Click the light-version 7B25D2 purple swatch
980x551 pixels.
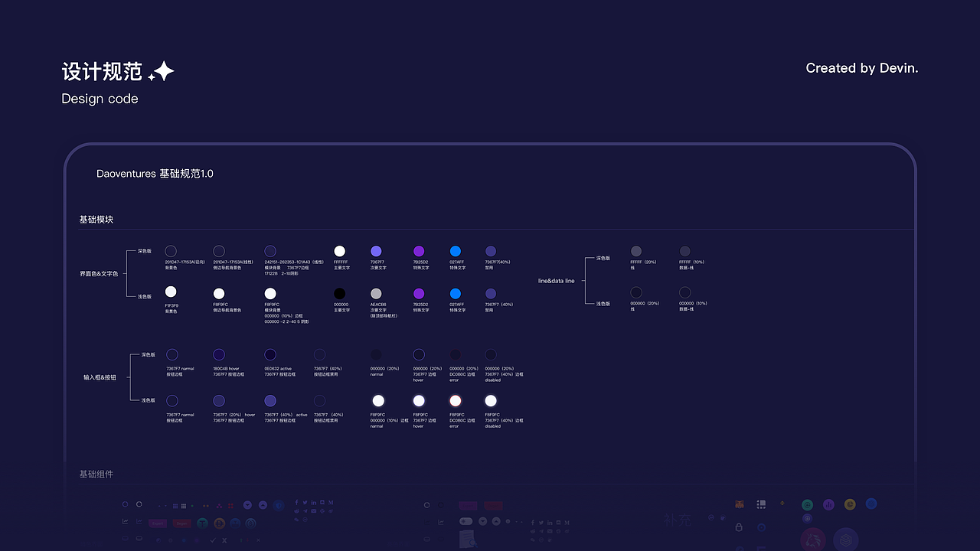tap(419, 293)
